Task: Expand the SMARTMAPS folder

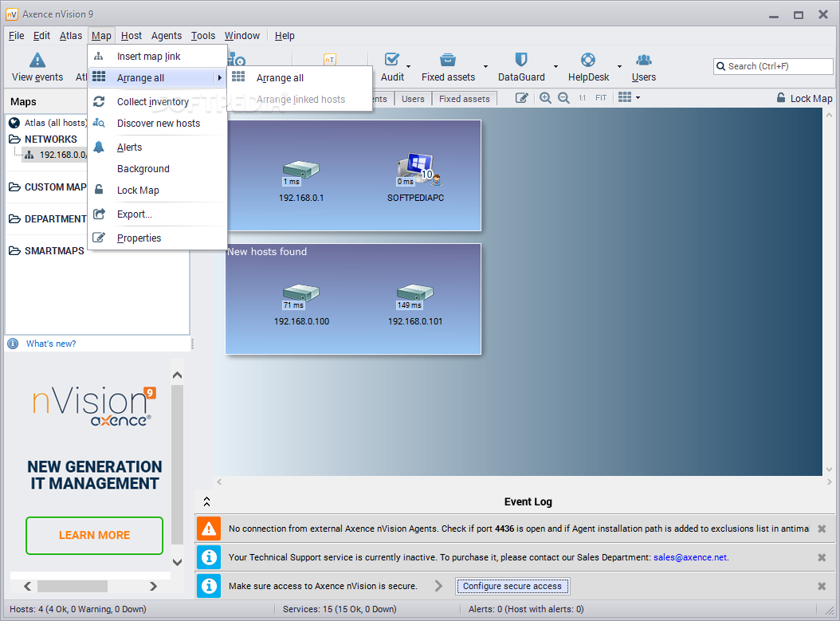Action: coord(14,251)
